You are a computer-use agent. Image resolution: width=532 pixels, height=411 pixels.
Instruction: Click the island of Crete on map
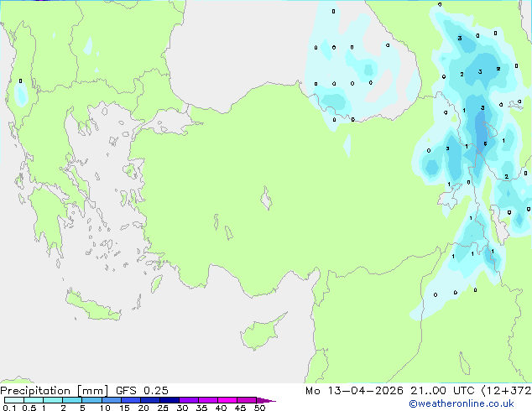pyautogui.click(x=93, y=305)
